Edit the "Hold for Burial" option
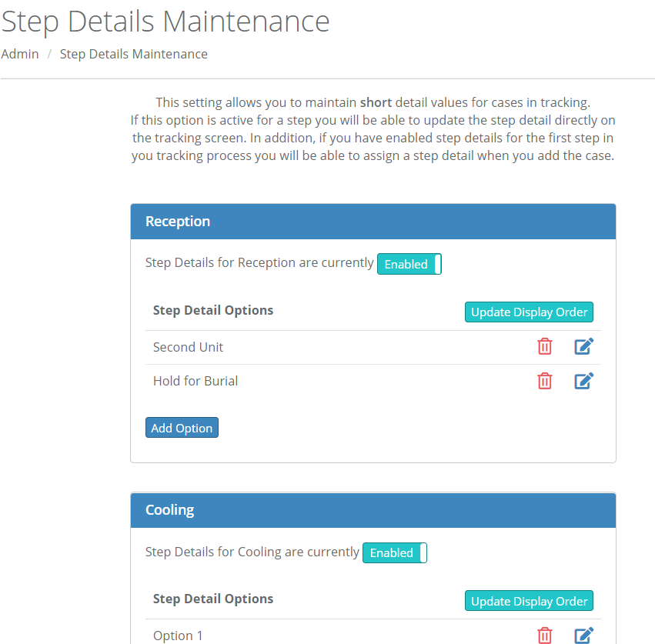The image size is (655, 644). 583,380
